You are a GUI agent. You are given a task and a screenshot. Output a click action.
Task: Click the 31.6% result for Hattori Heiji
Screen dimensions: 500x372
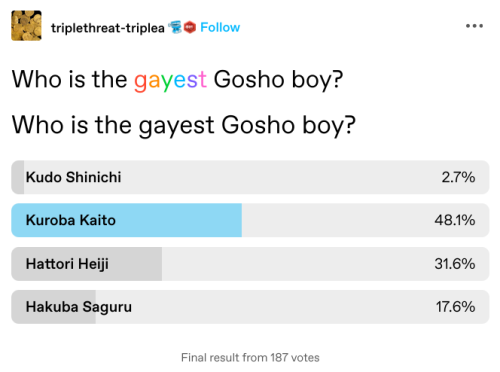click(455, 264)
